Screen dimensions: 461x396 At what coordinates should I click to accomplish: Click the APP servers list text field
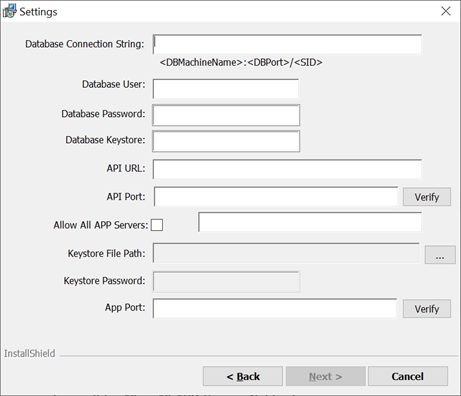tap(310, 222)
